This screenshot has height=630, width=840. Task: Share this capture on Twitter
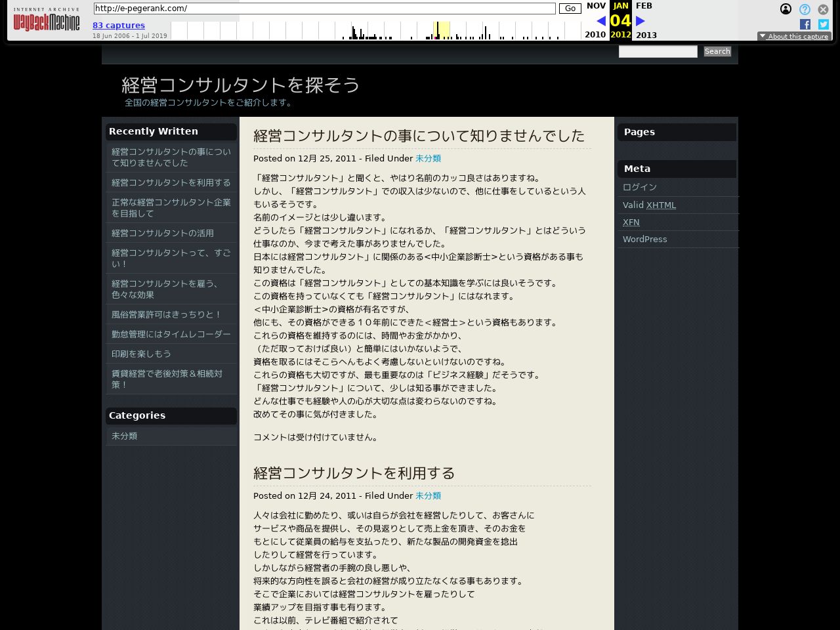point(823,24)
